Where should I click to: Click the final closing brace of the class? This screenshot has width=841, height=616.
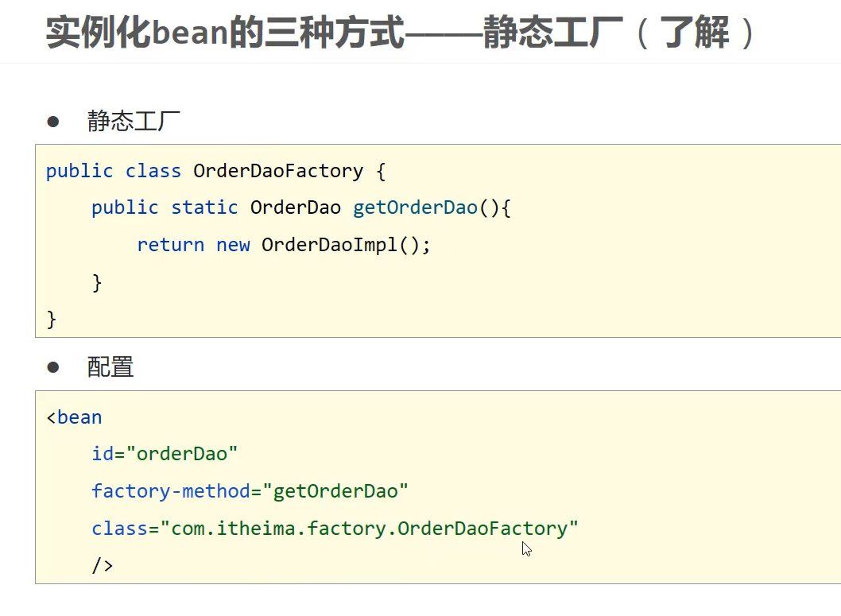[52, 320]
